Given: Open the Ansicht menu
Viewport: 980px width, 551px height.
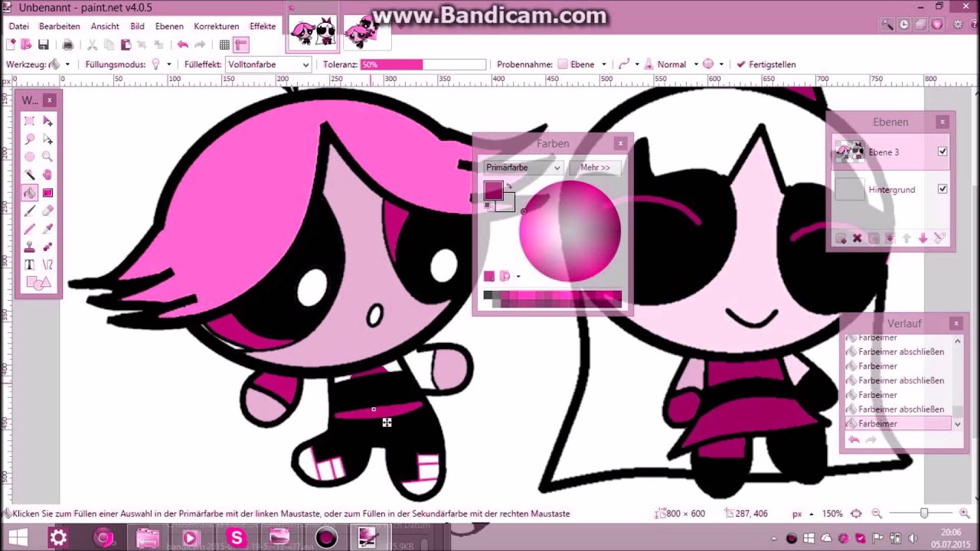Looking at the screenshot, I should (105, 26).
